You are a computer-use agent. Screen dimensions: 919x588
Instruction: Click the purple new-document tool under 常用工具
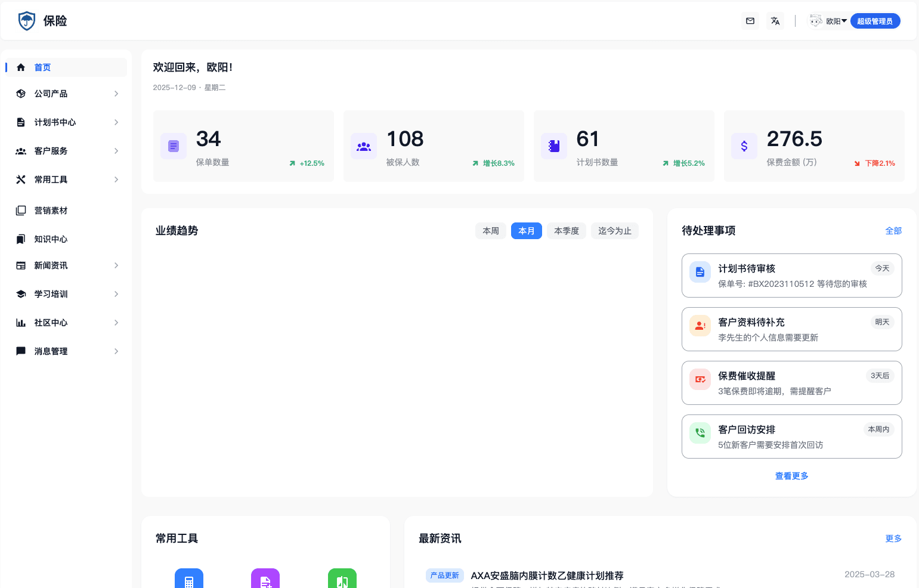(x=265, y=578)
